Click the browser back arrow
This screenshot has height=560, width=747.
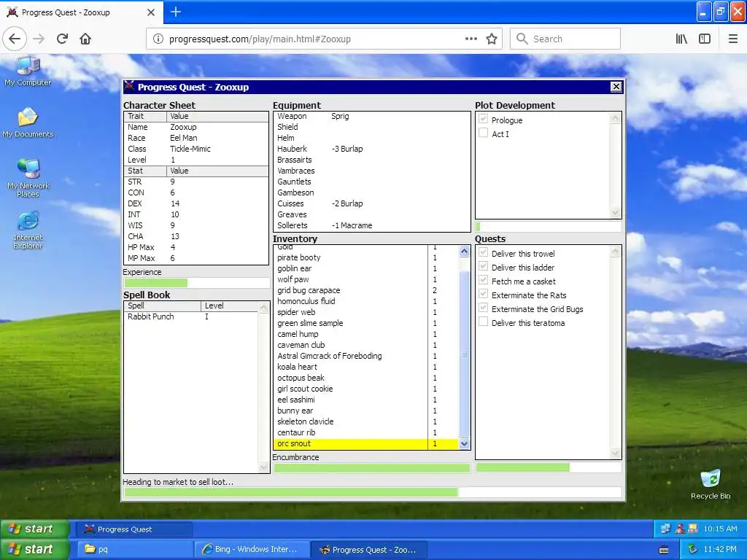pyautogui.click(x=15, y=39)
